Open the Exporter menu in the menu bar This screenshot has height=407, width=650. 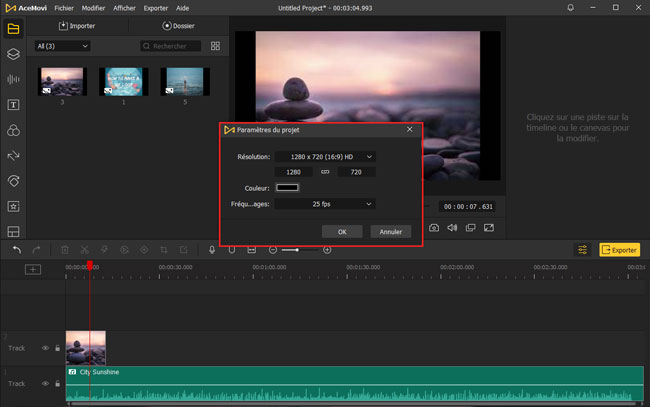[x=156, y=7]
